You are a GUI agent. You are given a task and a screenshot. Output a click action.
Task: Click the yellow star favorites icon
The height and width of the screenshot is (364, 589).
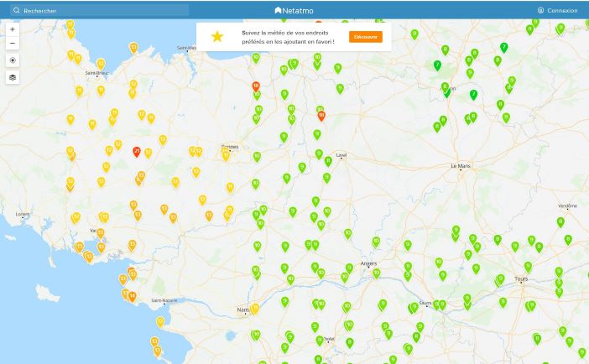coord(217,37)
